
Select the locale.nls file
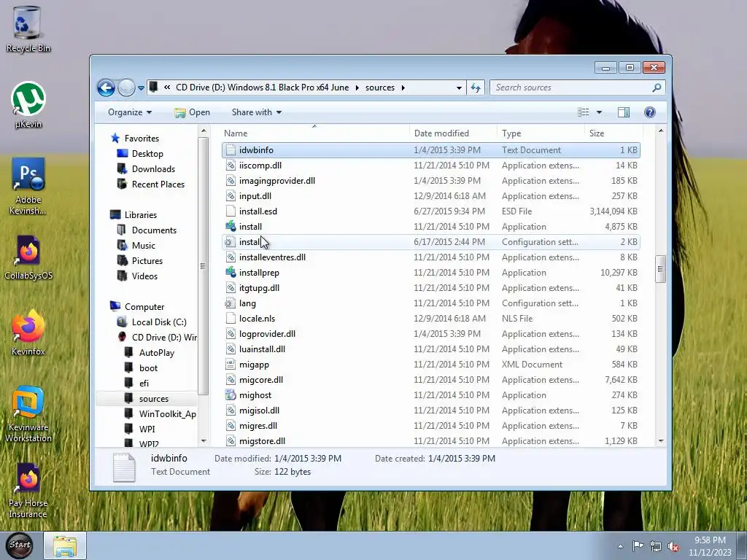(430, 319)
